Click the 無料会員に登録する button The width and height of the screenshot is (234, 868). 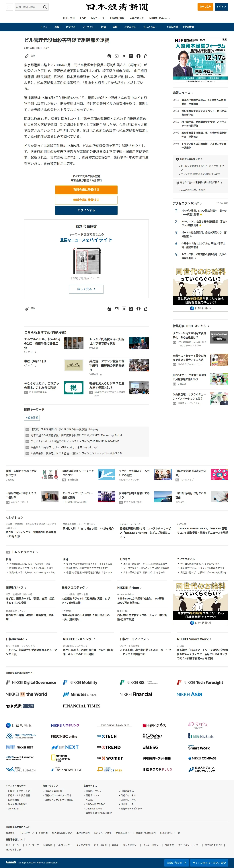(87, 200)
